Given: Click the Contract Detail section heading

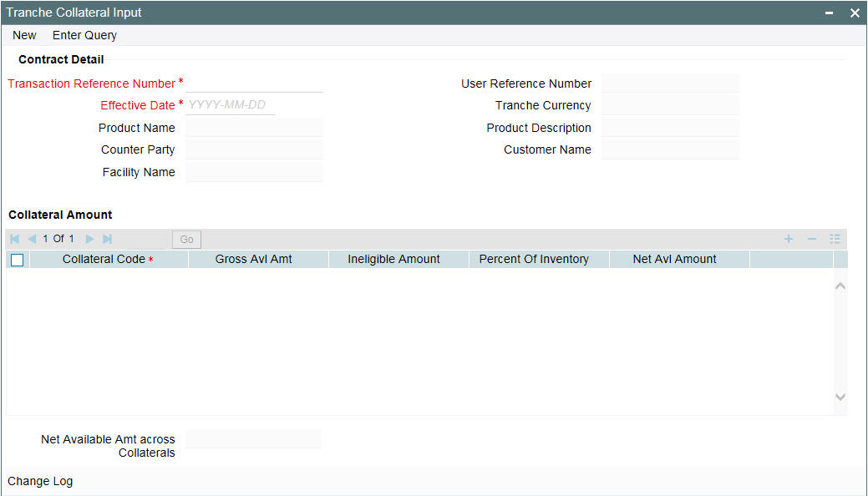Looking at the screenshot, I should [x=61, y=60].
